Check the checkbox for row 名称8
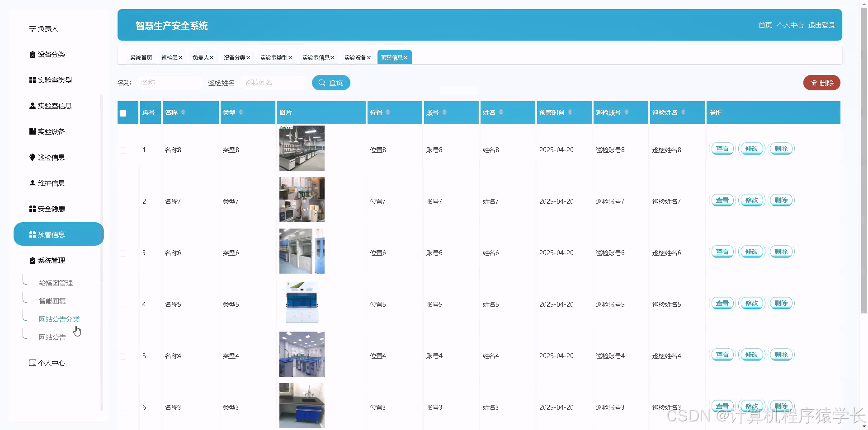 [x=123, y=150]
